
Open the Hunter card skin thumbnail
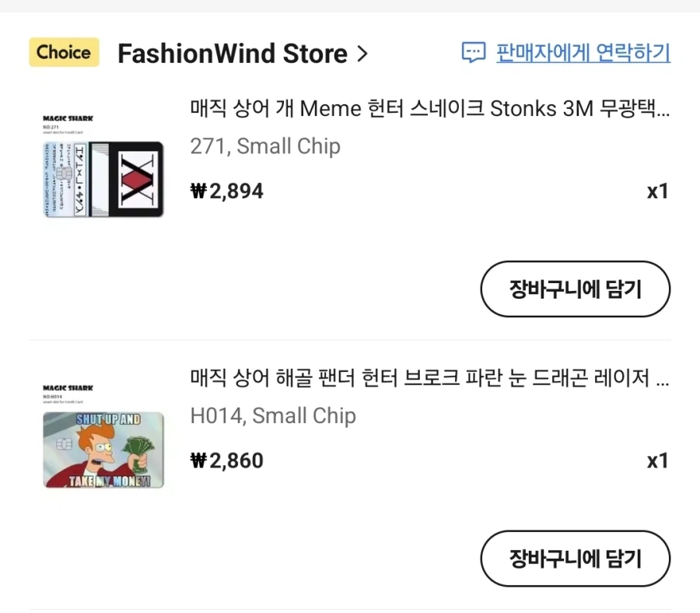[103, 179]
